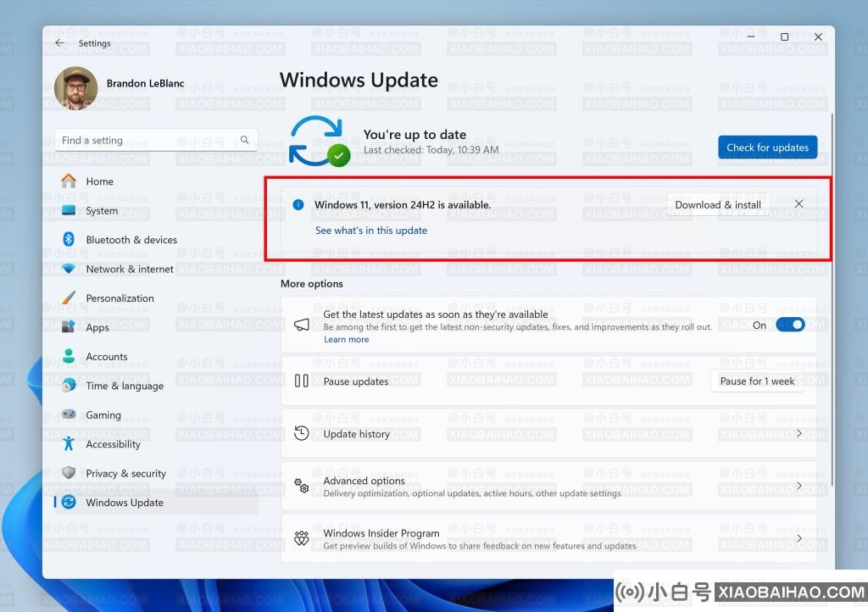868x612 pixels.
Task: Click the Advanced options gears icon
Action: coord(302,486)
